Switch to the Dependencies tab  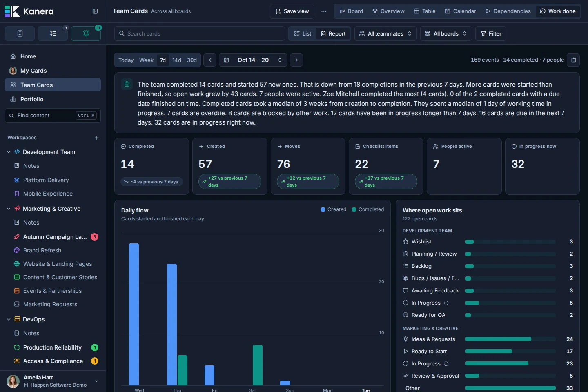(x=508, y=11)
